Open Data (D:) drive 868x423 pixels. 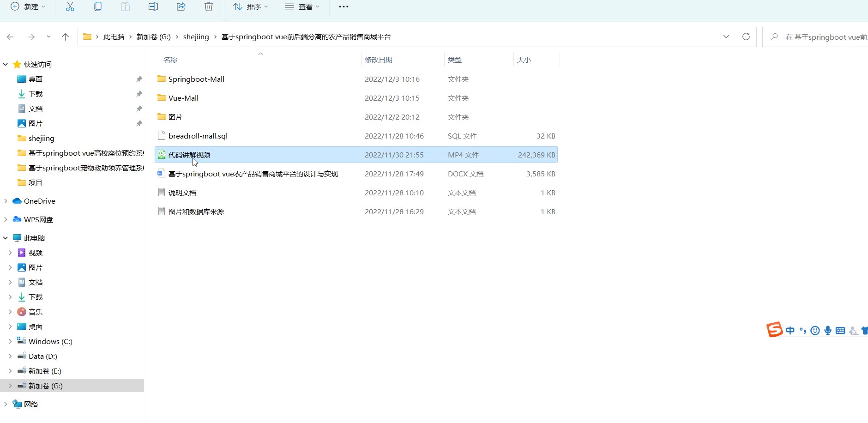pos(42,356)
